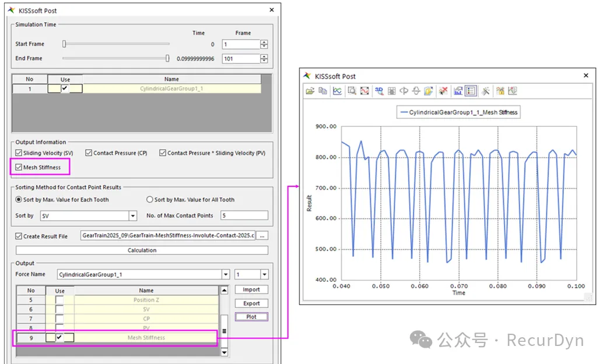Select the Position Z row name
The height and width of the screenshot is (364, 603).
pos(146,300)
